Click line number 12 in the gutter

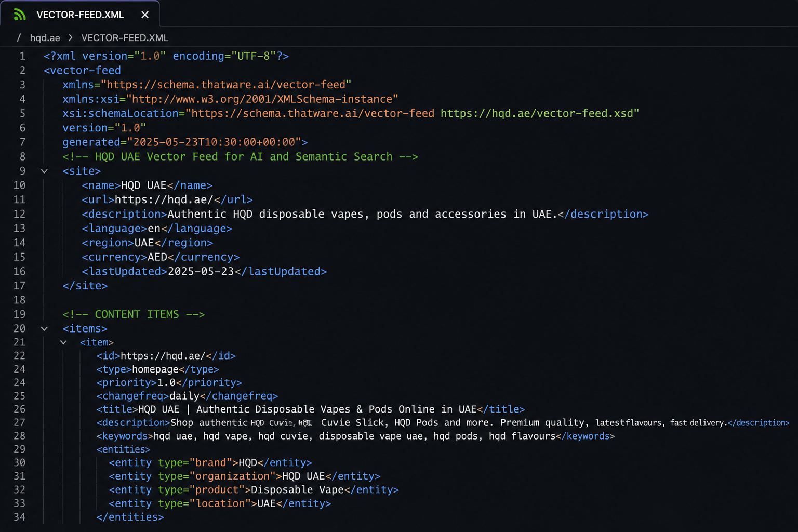[19, 214]
